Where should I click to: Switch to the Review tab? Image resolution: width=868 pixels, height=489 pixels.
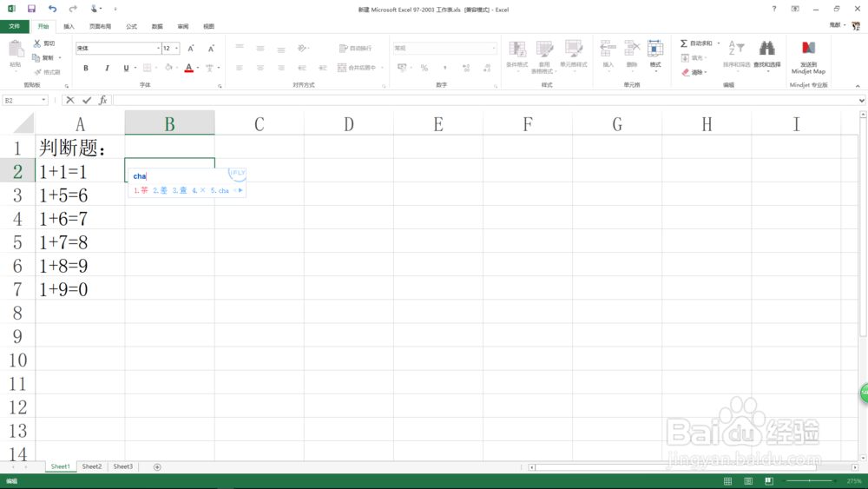click(182, 26)
